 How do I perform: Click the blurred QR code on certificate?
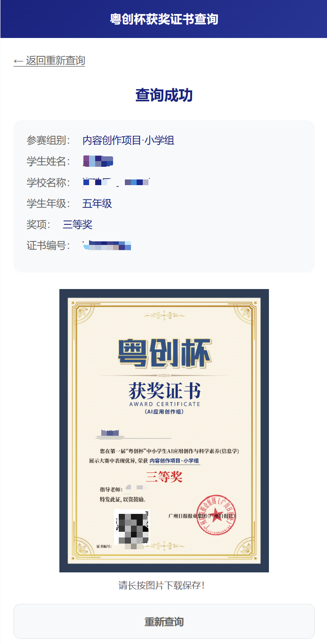coord(131,529)
